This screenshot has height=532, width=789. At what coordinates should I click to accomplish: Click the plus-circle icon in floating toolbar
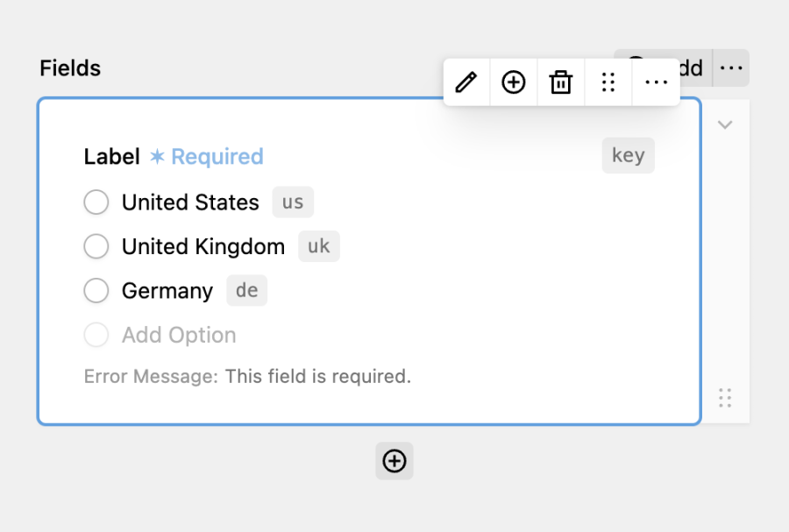[513, 82]
